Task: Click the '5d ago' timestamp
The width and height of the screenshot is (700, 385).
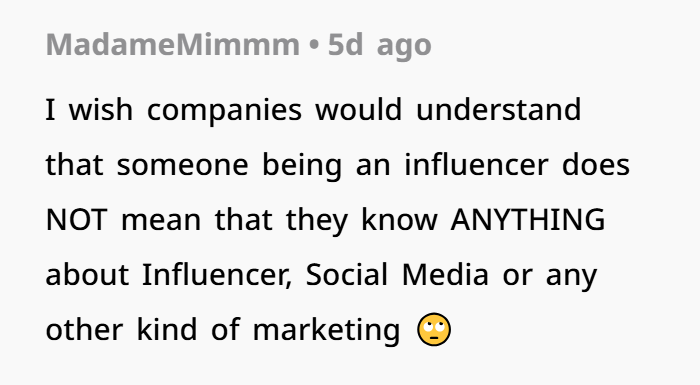Action: point(379,46)
